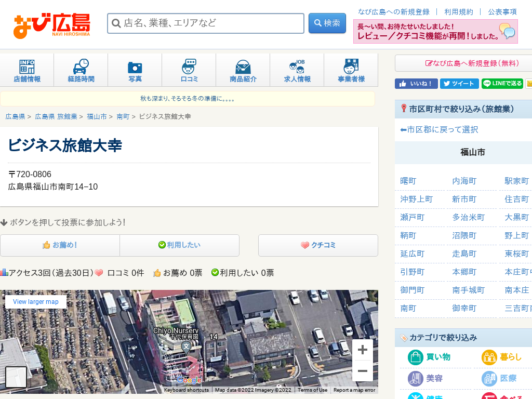Click the Google logo on the map
The height and width of the screenshot is (399, 532).
189,380
